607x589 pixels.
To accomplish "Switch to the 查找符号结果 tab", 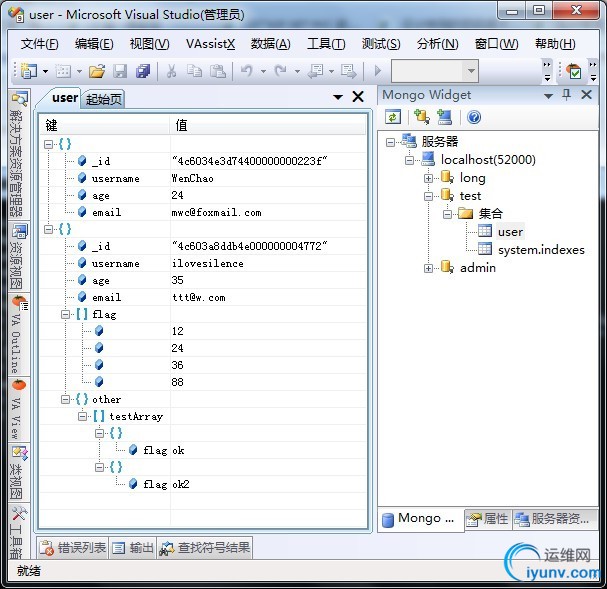I will point(205,548).
